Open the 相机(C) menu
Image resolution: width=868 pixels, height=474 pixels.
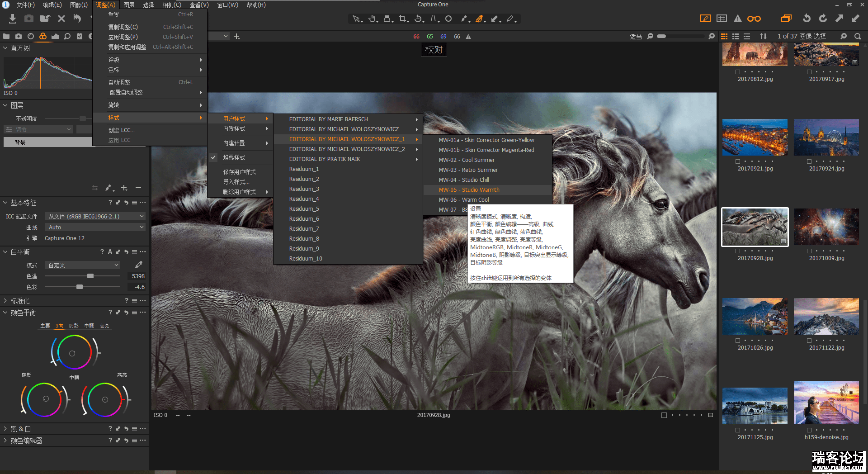172,5
